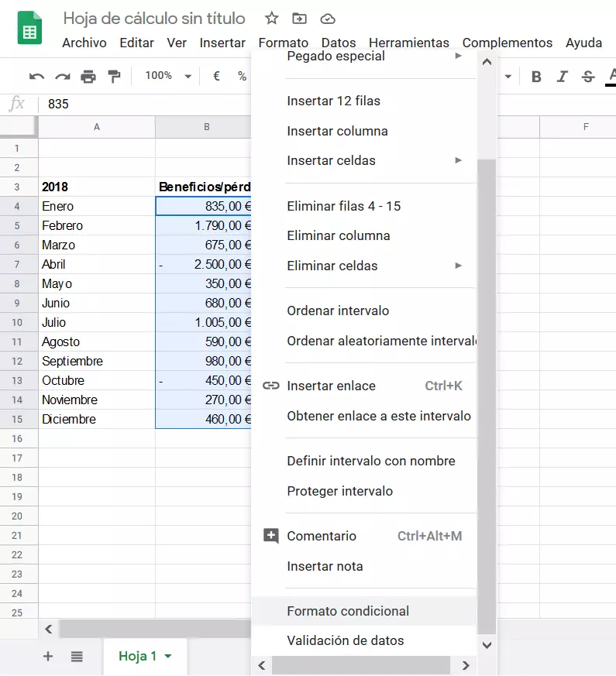Open the 100% zoom dropdown
Viewport: 616px width, 676px height.
[x=168, y=76]
